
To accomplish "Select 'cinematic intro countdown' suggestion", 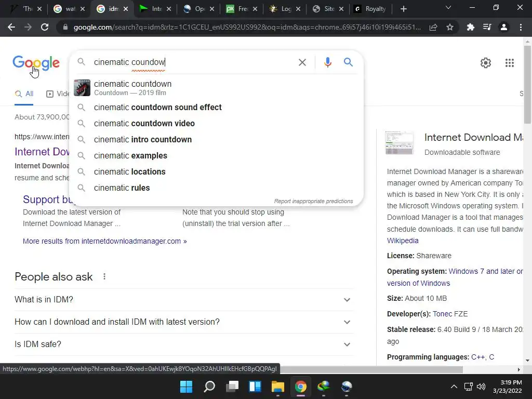I will (x=217, y=139).
